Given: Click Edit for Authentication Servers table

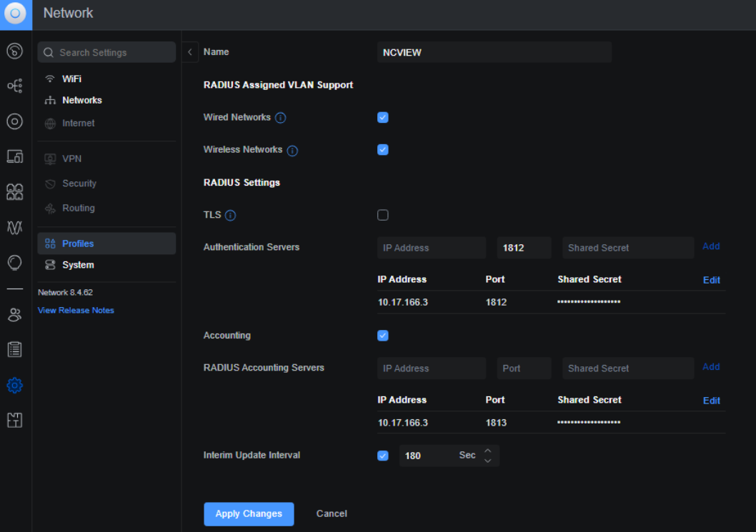Looking at the screenshot, I should click(x=712, y=281).
